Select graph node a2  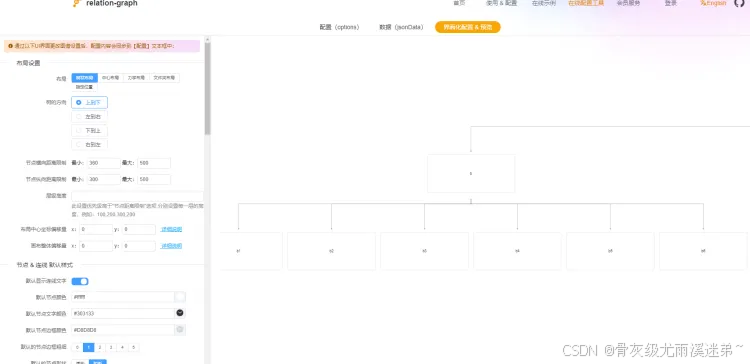pos(331,251)
